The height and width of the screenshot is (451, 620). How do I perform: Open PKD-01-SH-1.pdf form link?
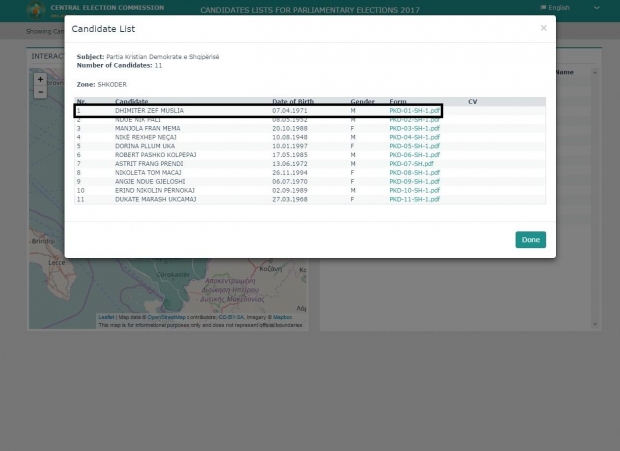(x=414, y=111)
